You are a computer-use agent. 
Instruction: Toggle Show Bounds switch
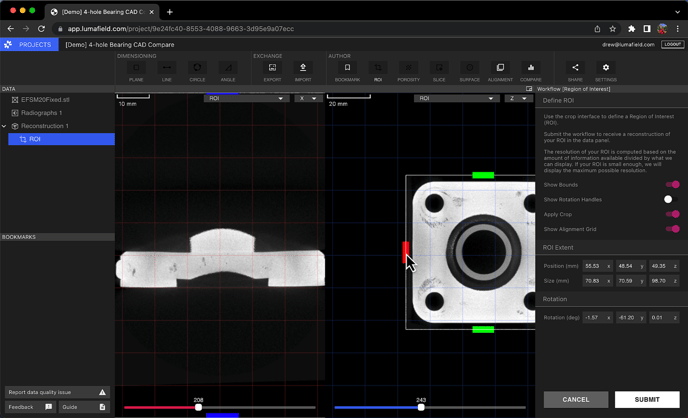[672, 185]
